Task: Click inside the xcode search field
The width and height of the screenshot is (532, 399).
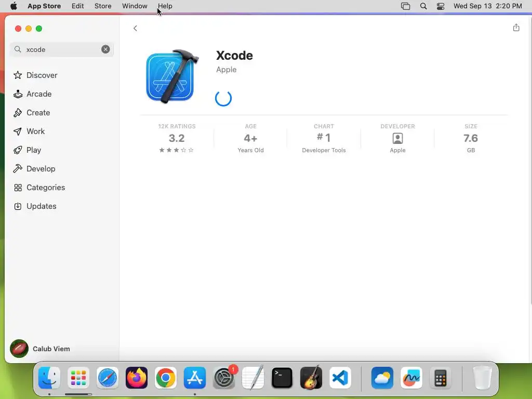Action: tap(61, 49)
